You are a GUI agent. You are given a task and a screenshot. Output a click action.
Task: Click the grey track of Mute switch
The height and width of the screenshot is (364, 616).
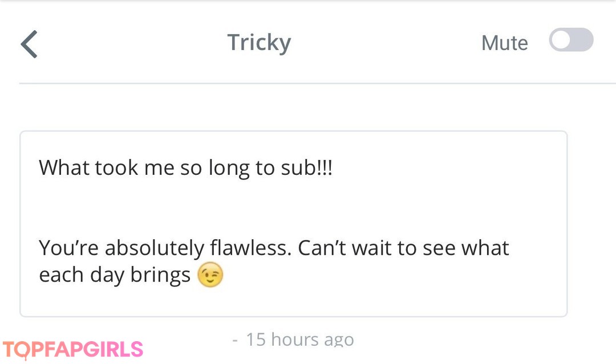pyautogui.click(x=583, y=41)
